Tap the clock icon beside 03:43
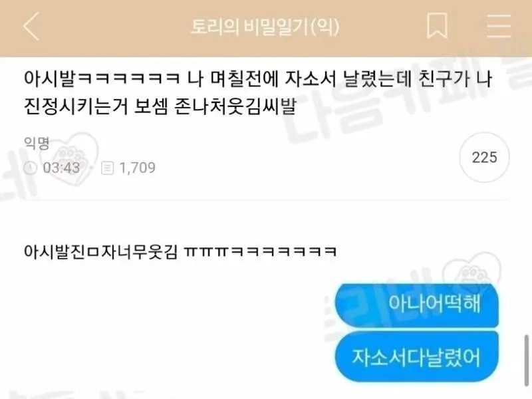This screenshot has height=399, width=532. [x=30, y=168]
